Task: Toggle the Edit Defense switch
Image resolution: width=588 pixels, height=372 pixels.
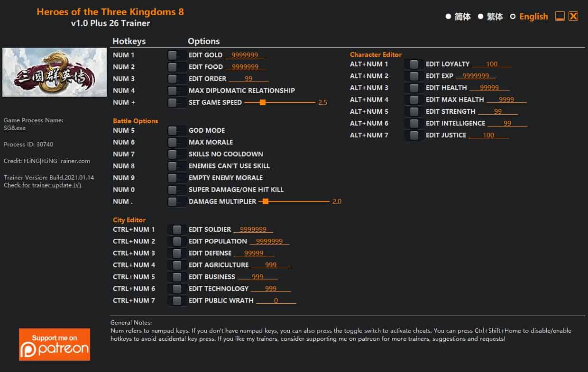Action: 177,253
